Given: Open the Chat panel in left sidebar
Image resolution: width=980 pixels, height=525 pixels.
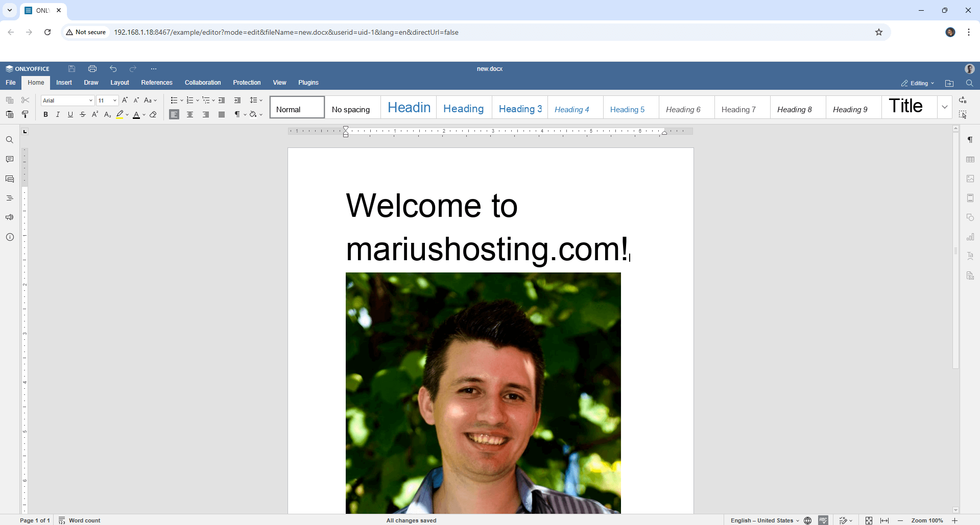Looking at the screenshot, I should point(9,179).
